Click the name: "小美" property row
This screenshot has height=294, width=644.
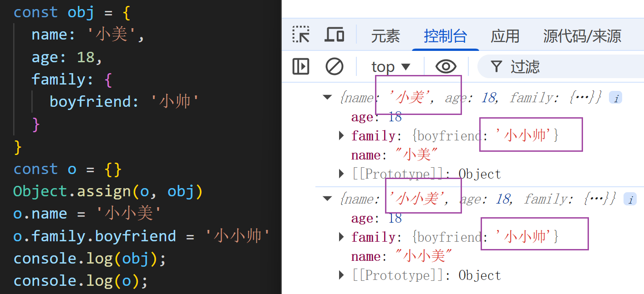pyautogui.click(x=395, y=155)
